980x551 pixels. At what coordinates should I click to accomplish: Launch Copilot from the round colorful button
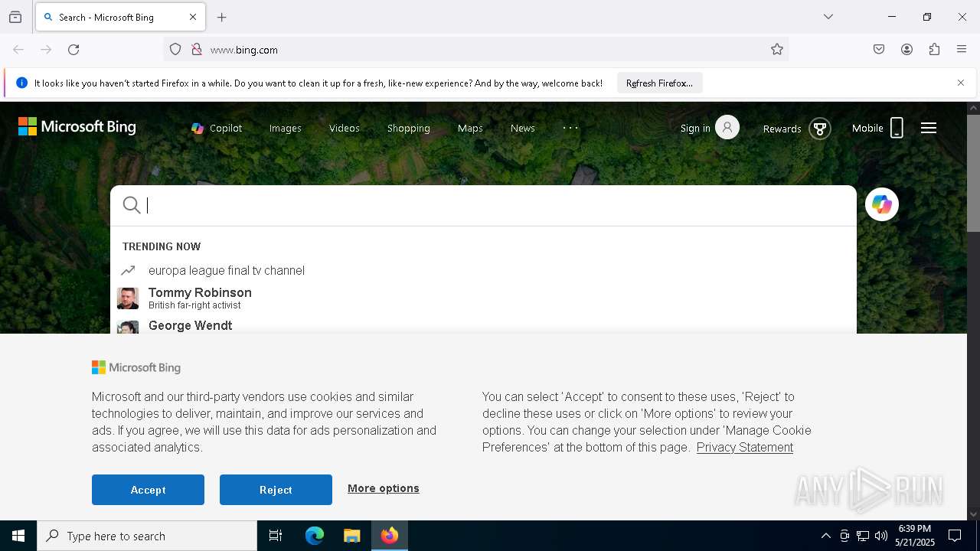pyautogui.click(x=882, y=204)
